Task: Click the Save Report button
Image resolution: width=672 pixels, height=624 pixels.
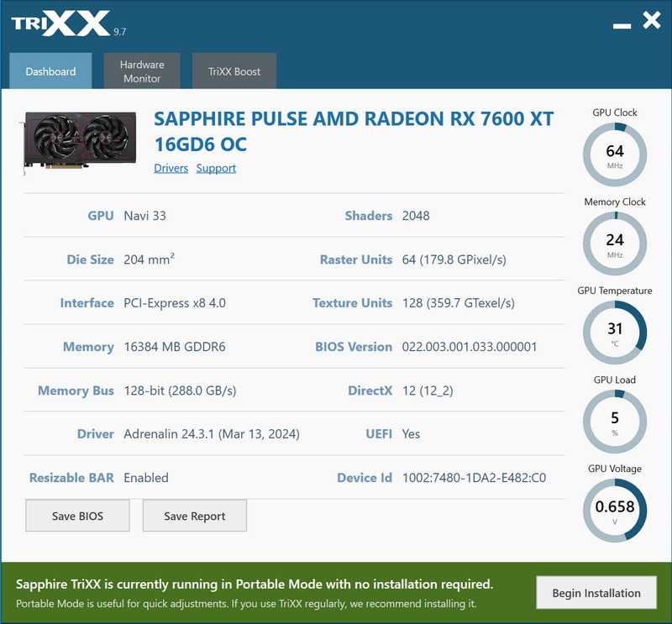Action: pos(195,516)
